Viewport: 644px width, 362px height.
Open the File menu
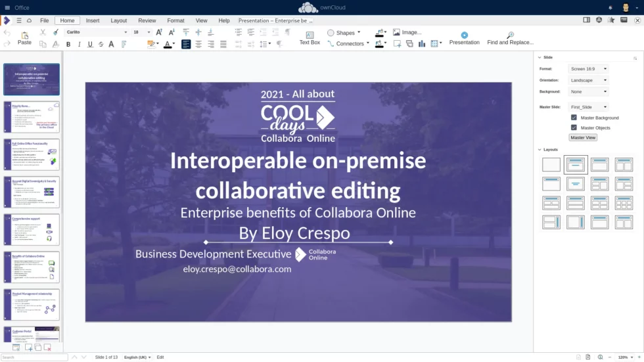click(45, 20)
